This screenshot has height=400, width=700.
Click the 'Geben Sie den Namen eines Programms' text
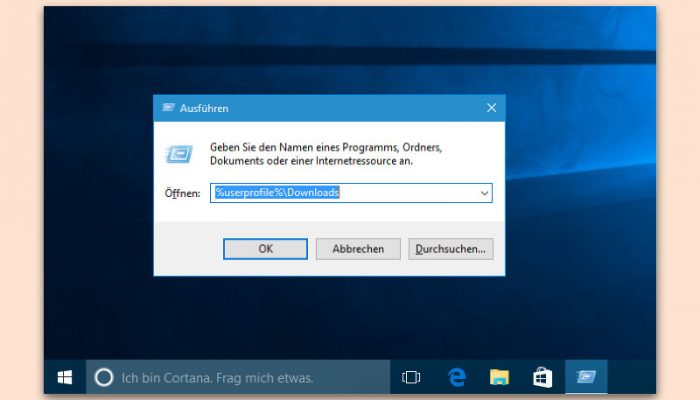point(326,154)
